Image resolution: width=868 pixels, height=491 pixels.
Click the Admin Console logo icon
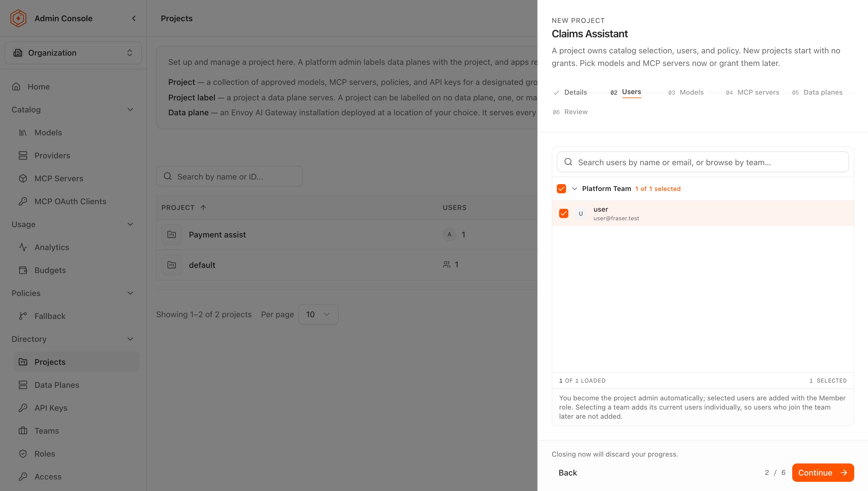tap(18, 18)
